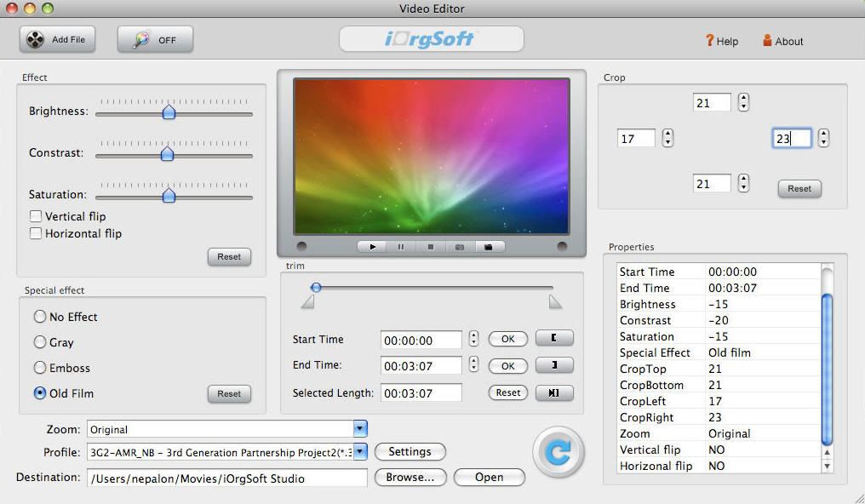Image resolution: width=865 pixels, height=504 pixels.
Task: Toggle the OFF magnifier preview button
Action: pos(155,40)
